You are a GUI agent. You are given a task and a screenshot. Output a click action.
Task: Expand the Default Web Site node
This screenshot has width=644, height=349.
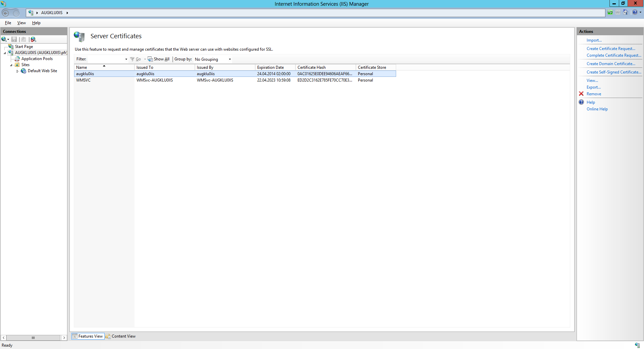(17, 71)
